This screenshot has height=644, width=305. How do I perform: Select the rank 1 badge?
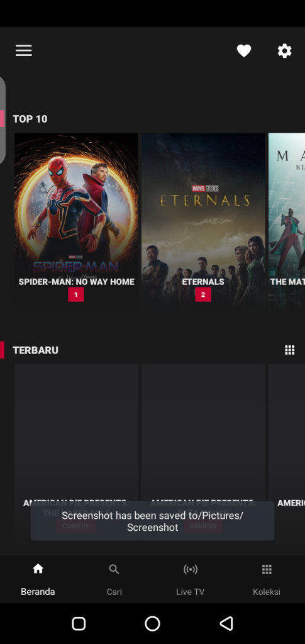coord(76,294)
